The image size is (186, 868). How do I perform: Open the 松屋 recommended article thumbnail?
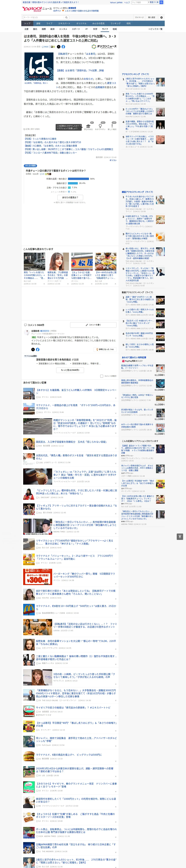point(82,261)
